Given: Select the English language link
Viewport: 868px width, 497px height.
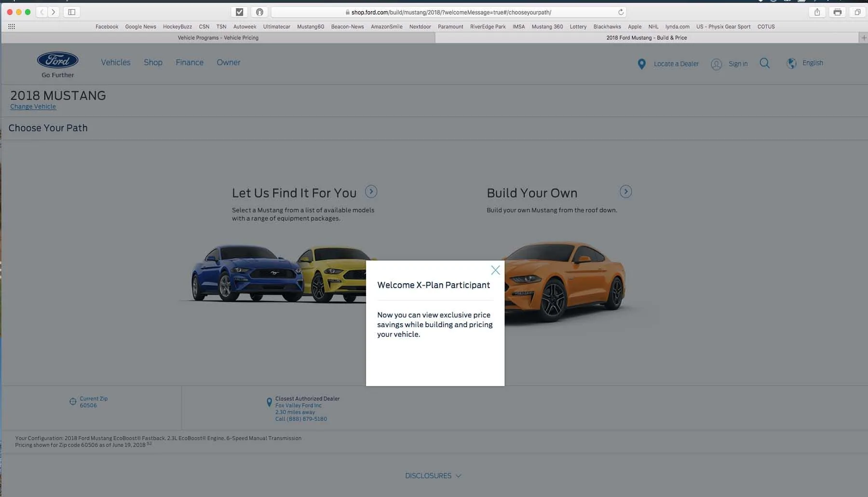Looking at the screenshot, I should coord(813,63).
